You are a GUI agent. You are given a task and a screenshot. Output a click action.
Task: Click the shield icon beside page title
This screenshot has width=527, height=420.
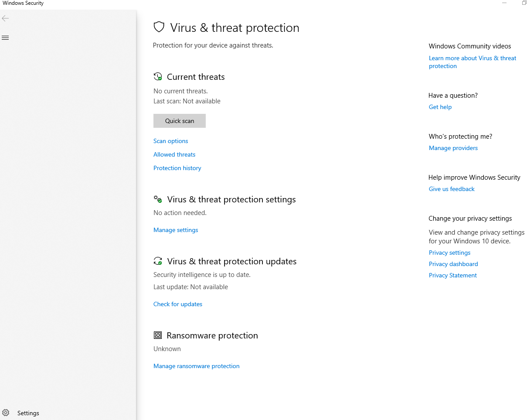coord(159,27)
